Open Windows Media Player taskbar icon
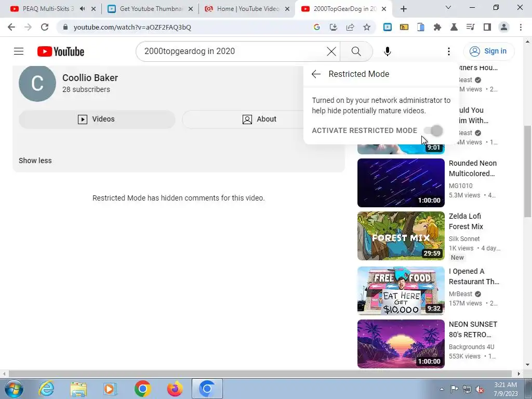Screen dimensions: 532x399 coord(111,389)
